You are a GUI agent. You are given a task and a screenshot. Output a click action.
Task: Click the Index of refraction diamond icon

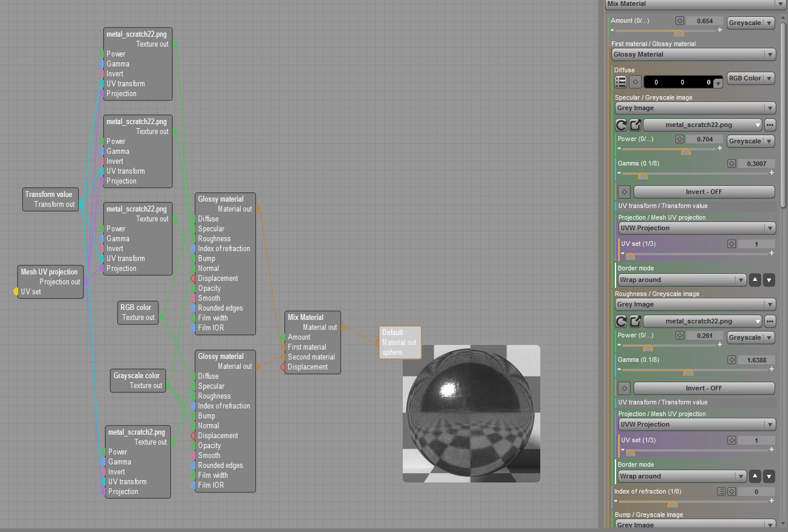coord(731,492)
